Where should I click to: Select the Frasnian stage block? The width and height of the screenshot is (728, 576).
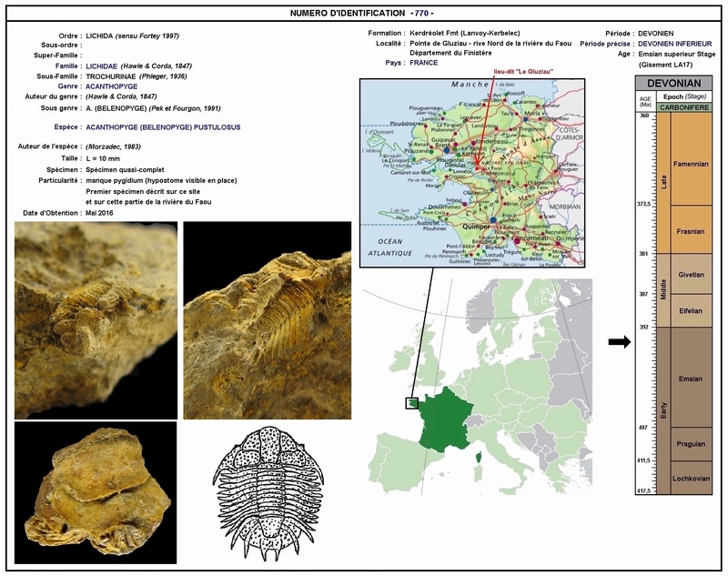(x=691, y=231)
